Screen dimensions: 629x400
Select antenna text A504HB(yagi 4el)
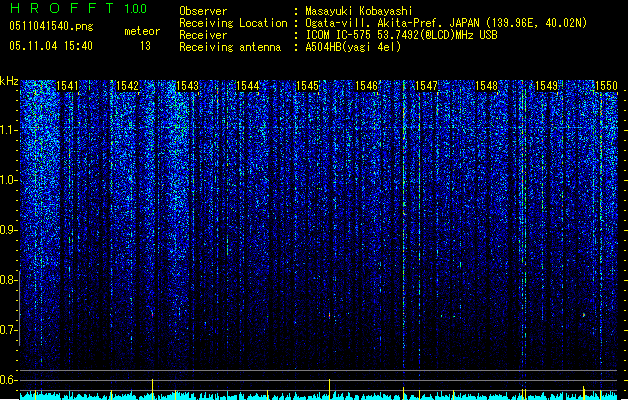(353, 47)
